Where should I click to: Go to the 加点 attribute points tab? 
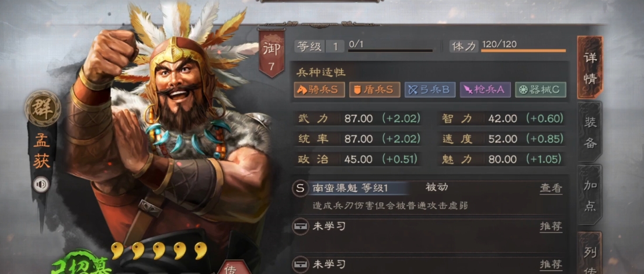coord(590,196)
